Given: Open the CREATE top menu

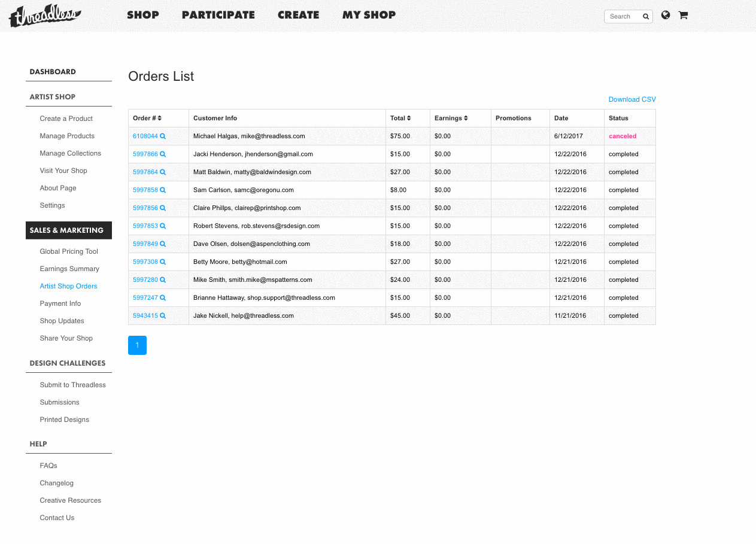Looking at the screenshot, I should point(299,15).
